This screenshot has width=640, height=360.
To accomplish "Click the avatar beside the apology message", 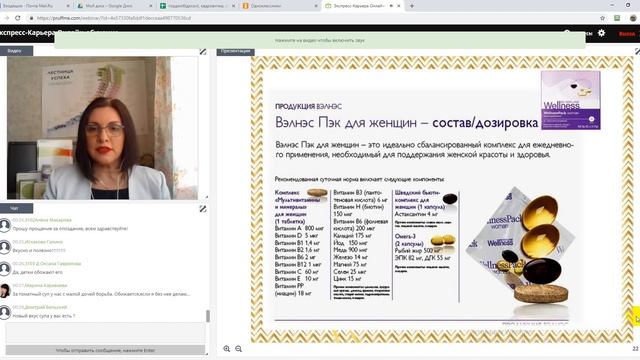I will click(5, 225).
